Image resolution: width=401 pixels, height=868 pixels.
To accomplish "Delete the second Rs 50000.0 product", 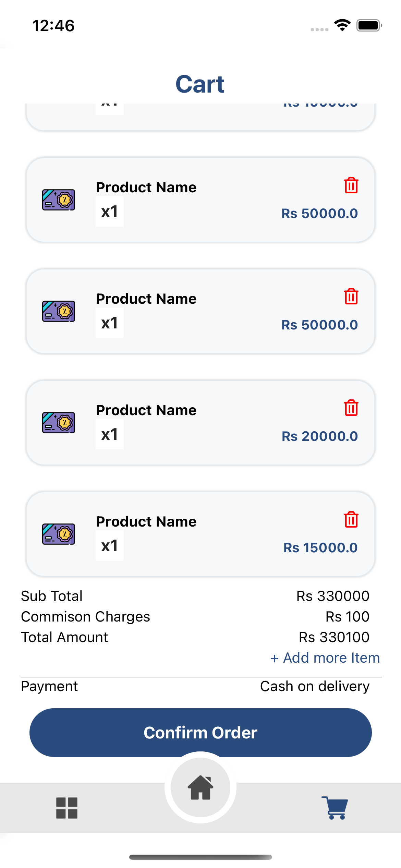I will click(351, 297).
